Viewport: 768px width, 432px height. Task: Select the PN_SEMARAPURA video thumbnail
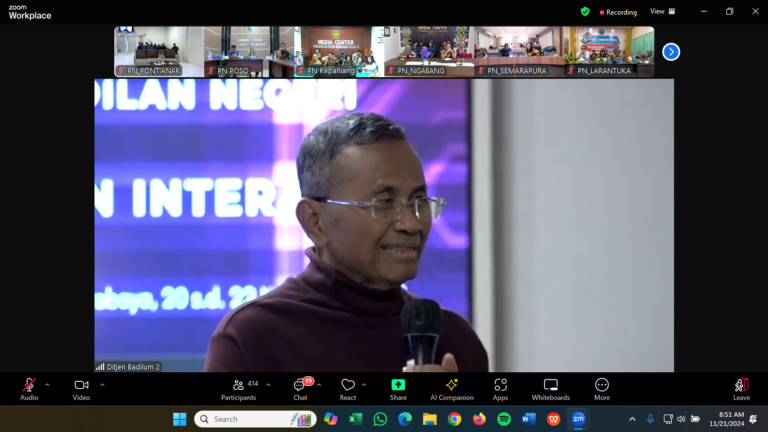click(518, 52)
